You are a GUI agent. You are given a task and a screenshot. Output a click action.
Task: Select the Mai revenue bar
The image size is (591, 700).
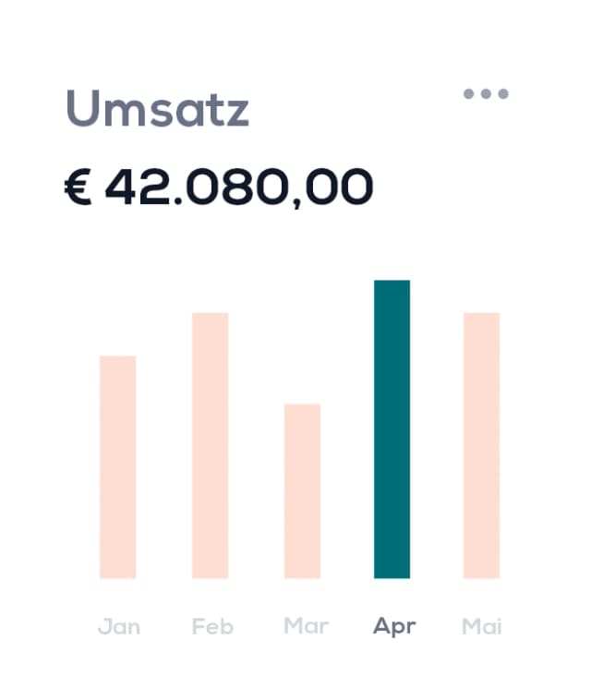(482, 445)
